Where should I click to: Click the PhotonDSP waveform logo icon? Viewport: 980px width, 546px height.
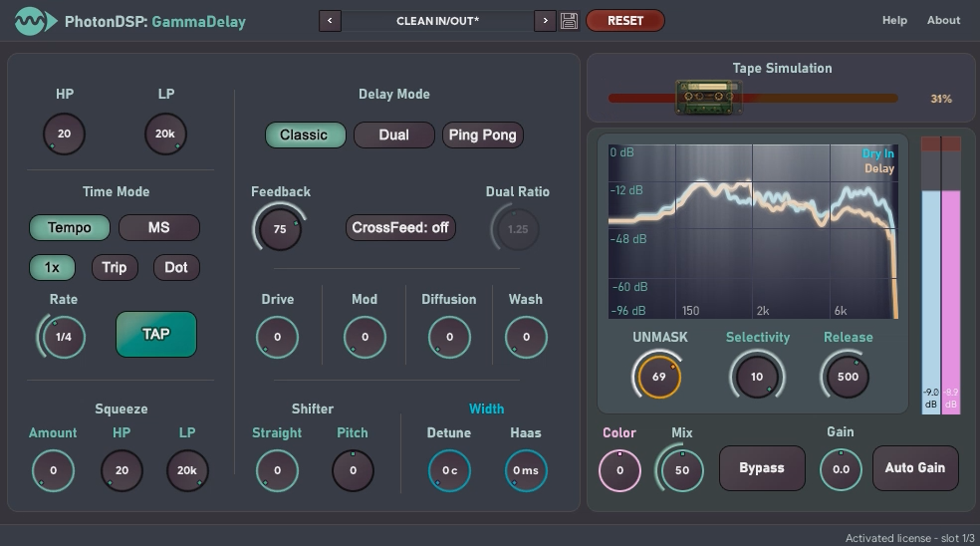(35, 21)
